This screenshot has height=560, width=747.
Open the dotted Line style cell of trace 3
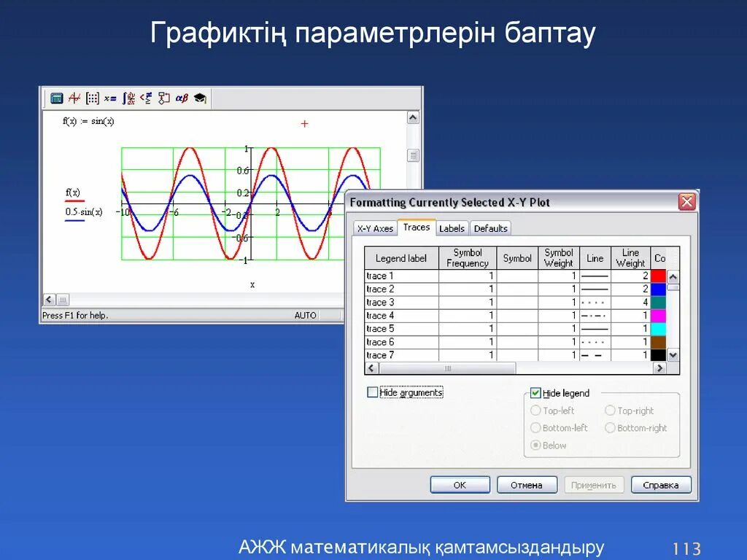coord(595,303)
